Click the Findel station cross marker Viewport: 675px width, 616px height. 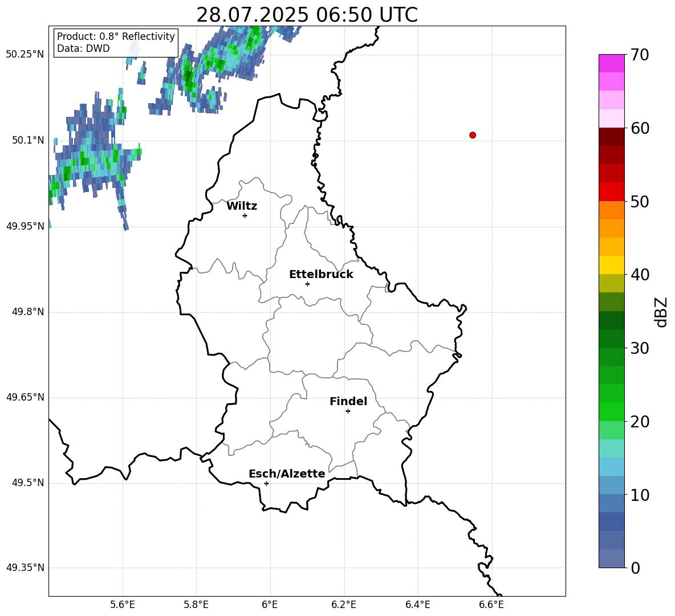(x=348, y=411)
